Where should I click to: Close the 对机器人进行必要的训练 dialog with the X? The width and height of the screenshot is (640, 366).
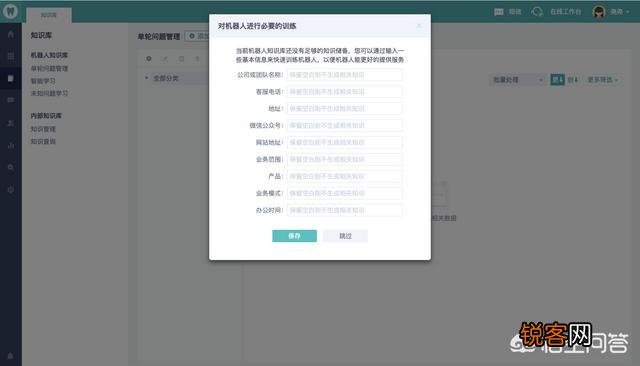pos(419,26)
